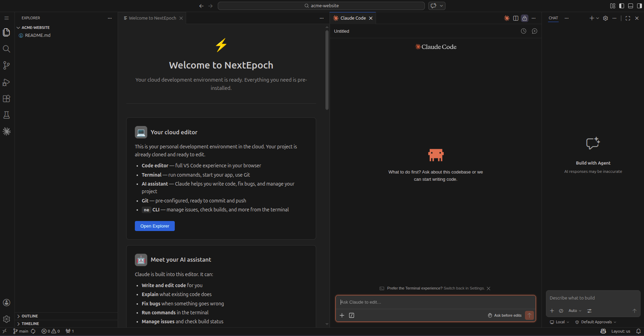Click the Open Explorer button

155,226
